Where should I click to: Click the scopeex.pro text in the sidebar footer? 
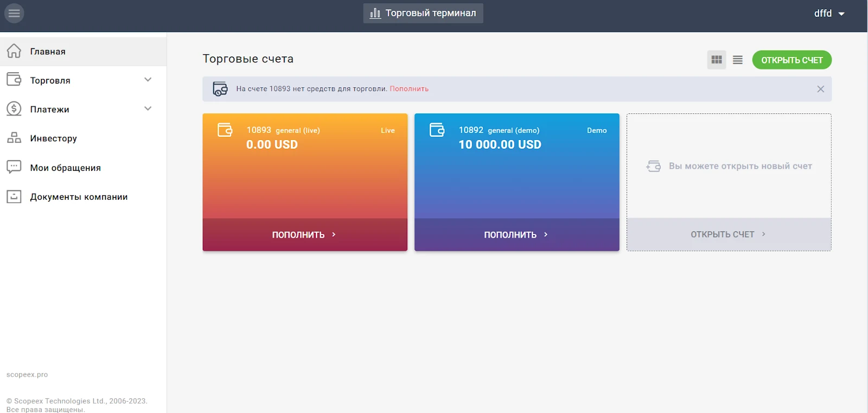27,374
